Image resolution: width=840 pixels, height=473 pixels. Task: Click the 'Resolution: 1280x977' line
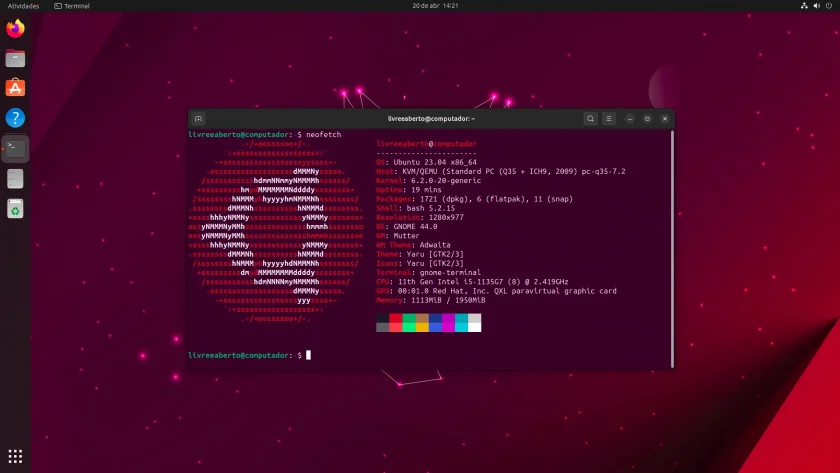(x=420, y=217)
